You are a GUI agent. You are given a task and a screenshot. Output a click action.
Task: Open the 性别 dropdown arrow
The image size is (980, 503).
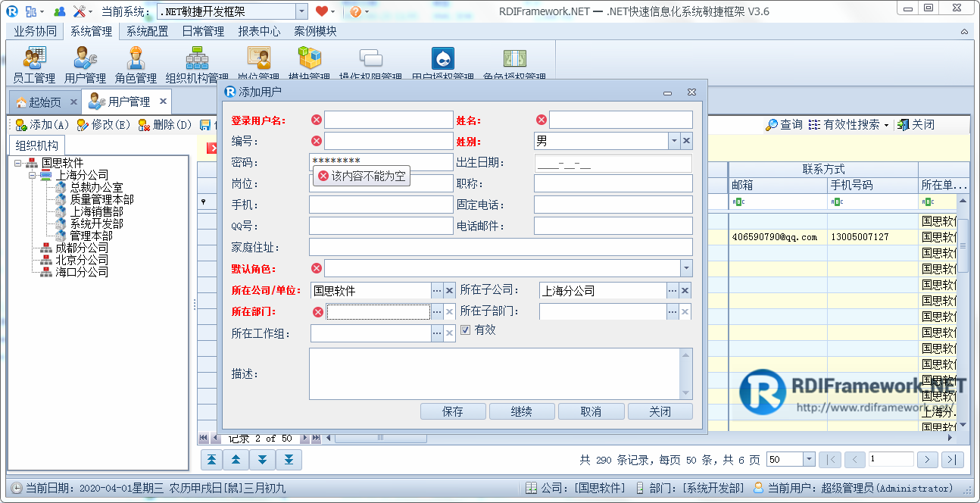674,141
